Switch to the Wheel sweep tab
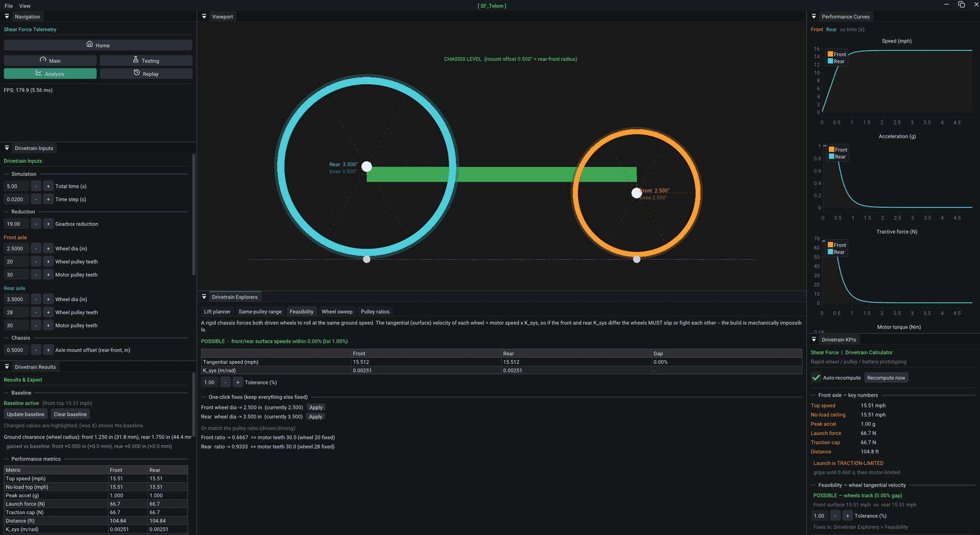The image size is (980, 535). 337,311
